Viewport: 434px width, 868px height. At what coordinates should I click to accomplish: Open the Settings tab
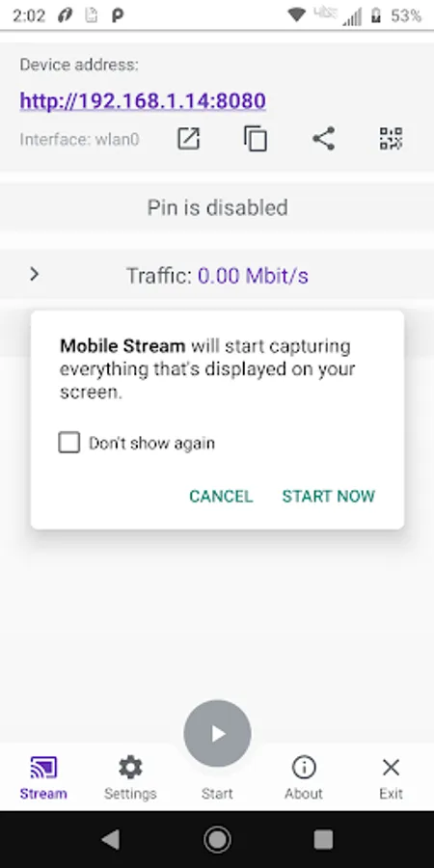coord(130,777)
